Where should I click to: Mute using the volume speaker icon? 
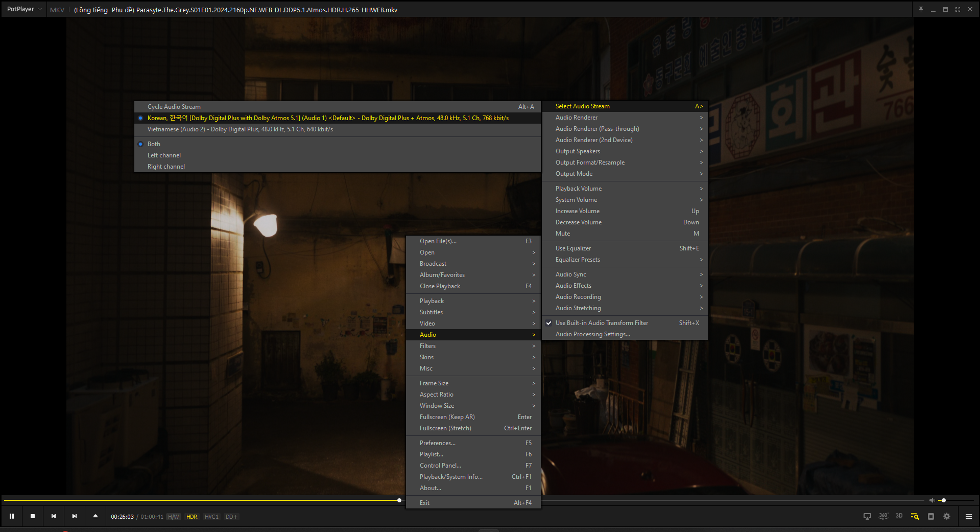pyautogui.click(x=932, y=500)
